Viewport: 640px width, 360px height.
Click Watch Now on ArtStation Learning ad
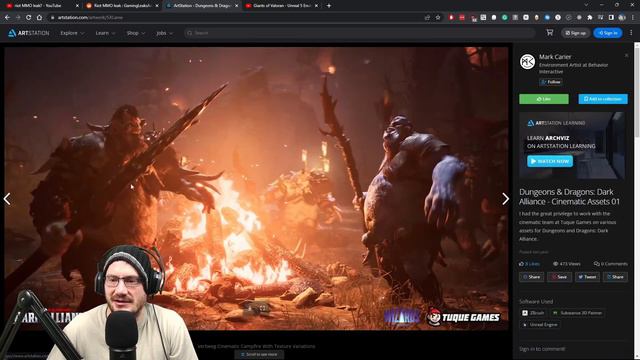pyautogui.click(x=550, y=161)
